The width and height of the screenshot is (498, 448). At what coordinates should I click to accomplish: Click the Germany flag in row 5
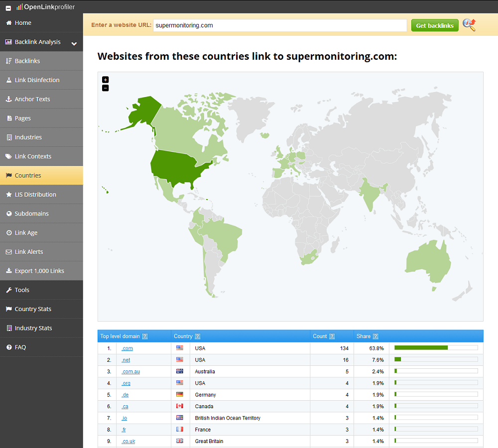180,394
